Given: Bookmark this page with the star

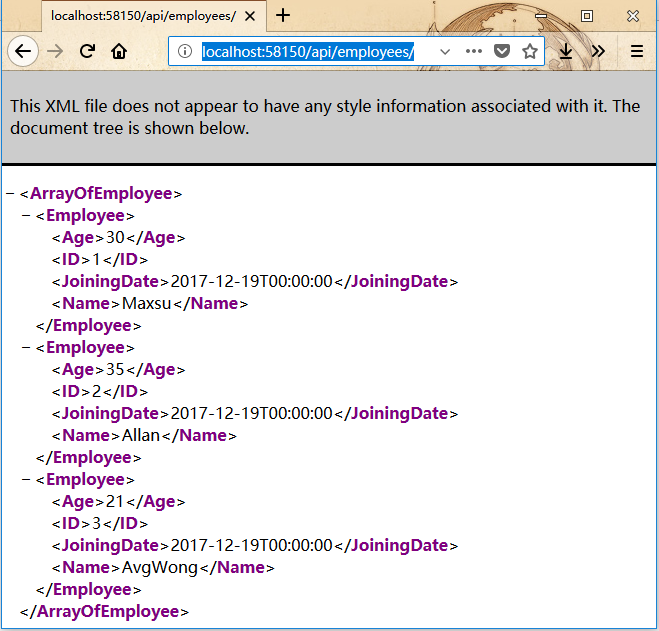Looking at the screenshot, I should [x=529, y=51].
